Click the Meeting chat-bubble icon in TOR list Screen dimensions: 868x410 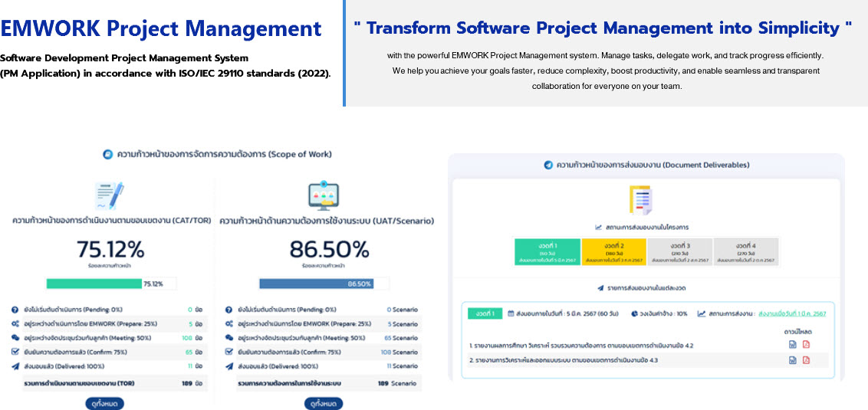[x=15, y=337]
